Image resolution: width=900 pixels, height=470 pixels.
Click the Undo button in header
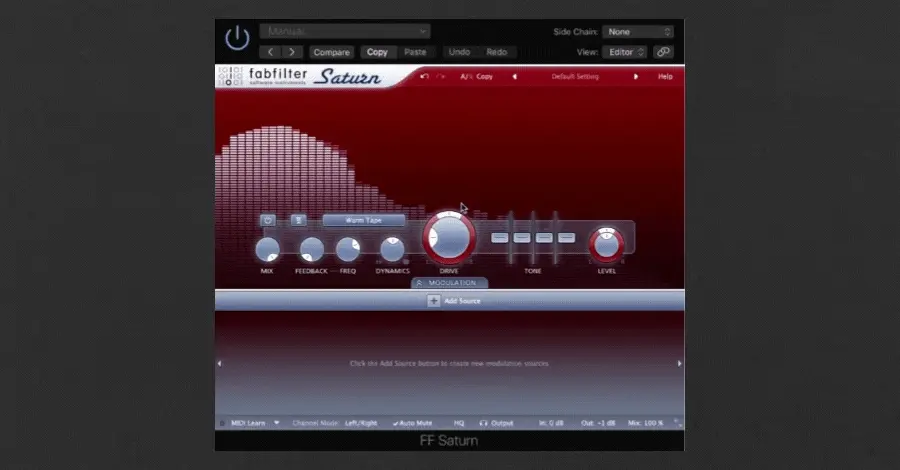coord(459,52)
